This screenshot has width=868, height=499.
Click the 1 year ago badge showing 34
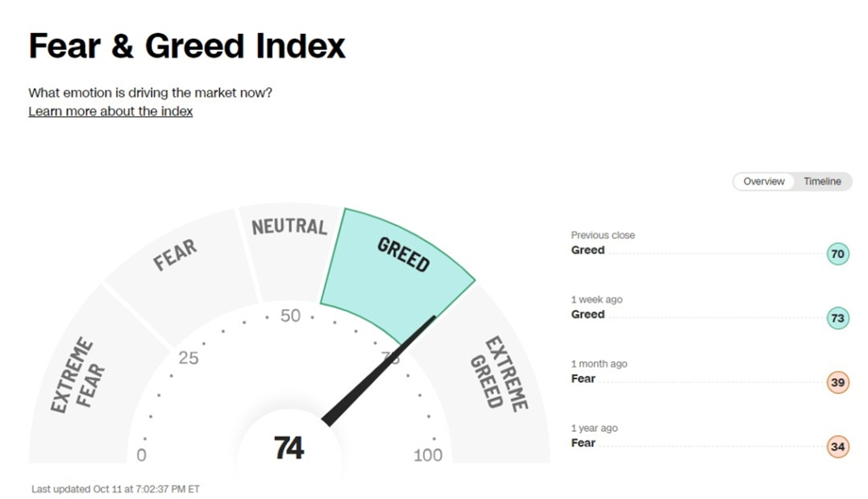click(x=837, y=446)
